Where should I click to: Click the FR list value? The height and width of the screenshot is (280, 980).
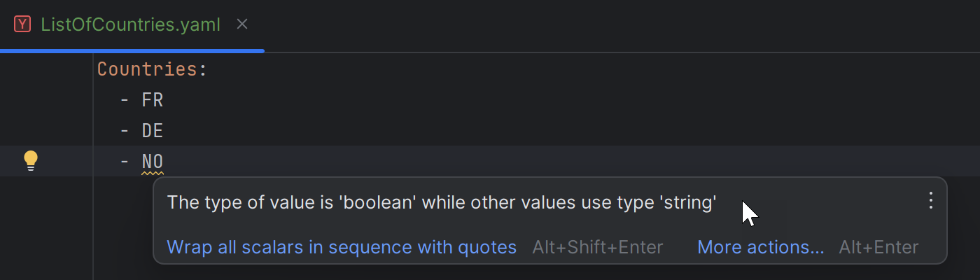[x=153, y=100]
